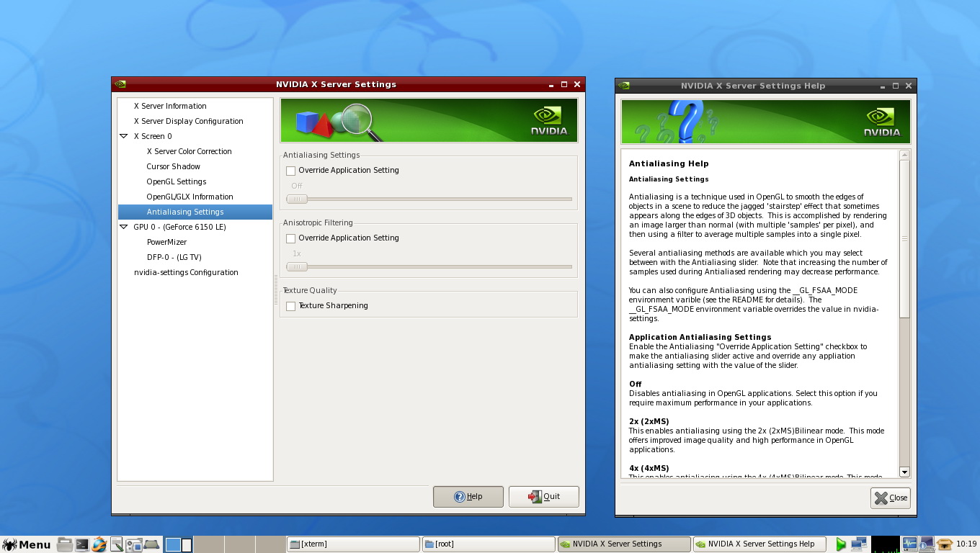Open OpenGL Settings page

(176, 181)
